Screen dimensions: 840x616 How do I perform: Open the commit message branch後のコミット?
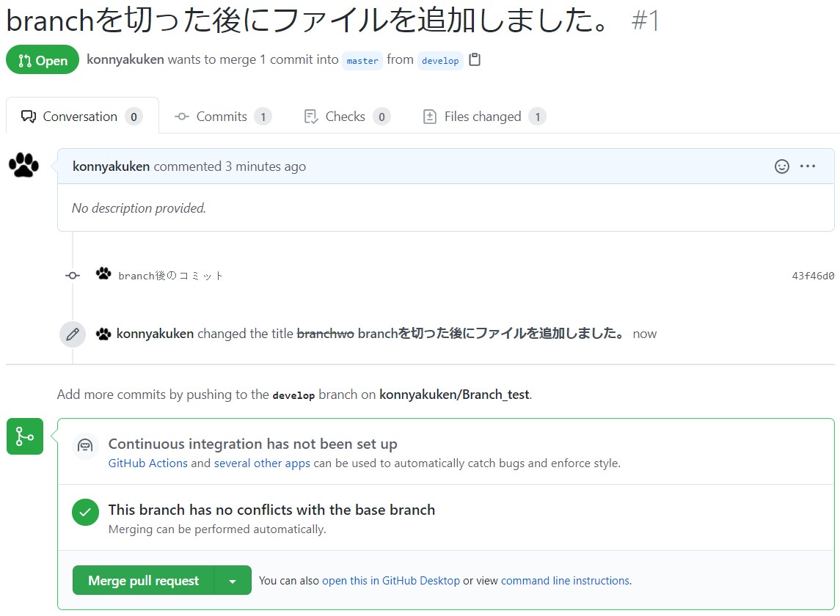tap(170, 276)
